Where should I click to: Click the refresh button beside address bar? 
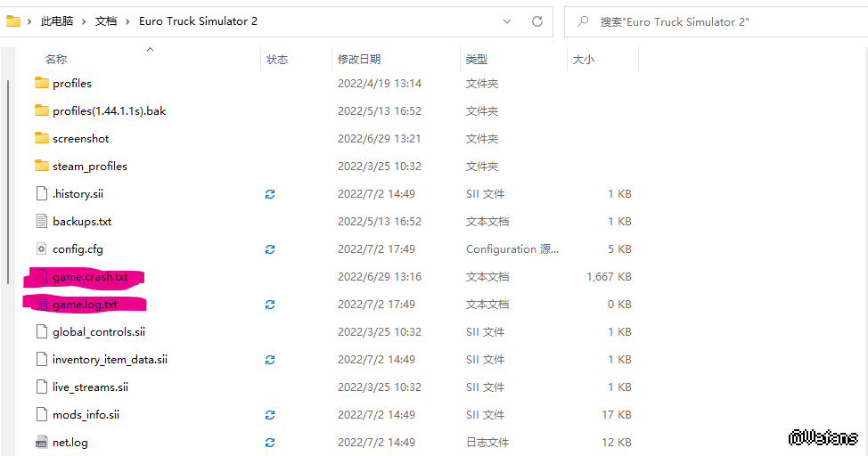(537, 21)
